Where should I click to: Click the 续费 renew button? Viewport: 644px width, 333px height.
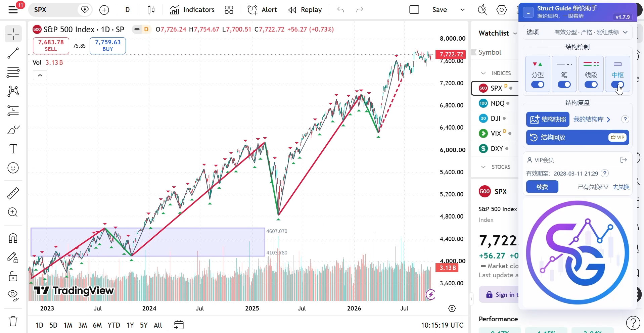coord(542,187)
